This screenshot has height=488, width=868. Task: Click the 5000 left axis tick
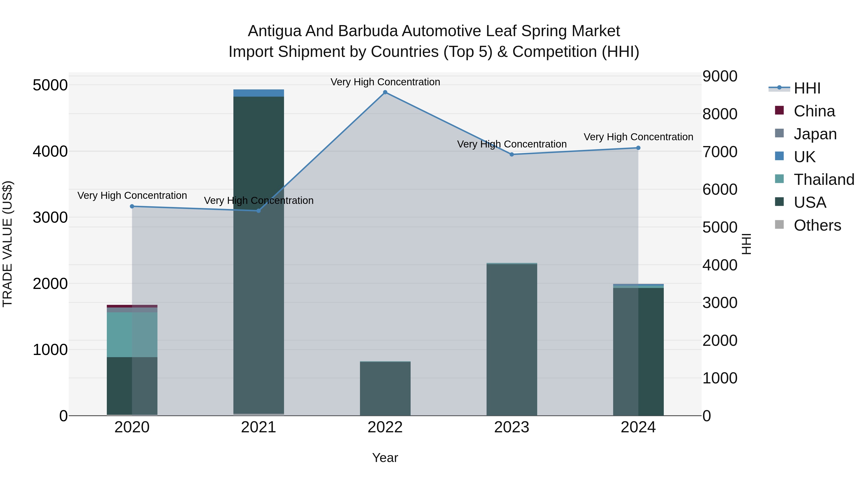click(x=50, y=85)
